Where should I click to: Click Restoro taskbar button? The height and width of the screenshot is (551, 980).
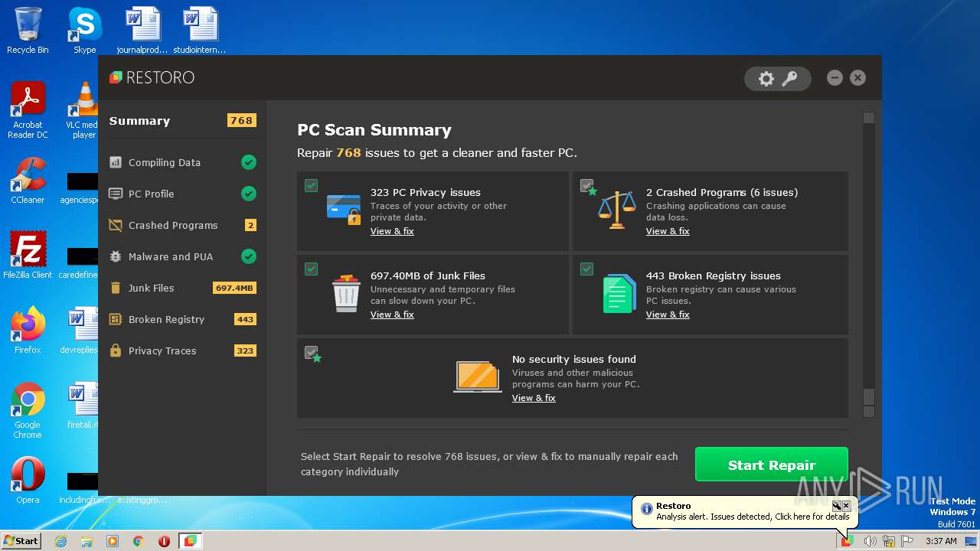[x=190, y=541]
